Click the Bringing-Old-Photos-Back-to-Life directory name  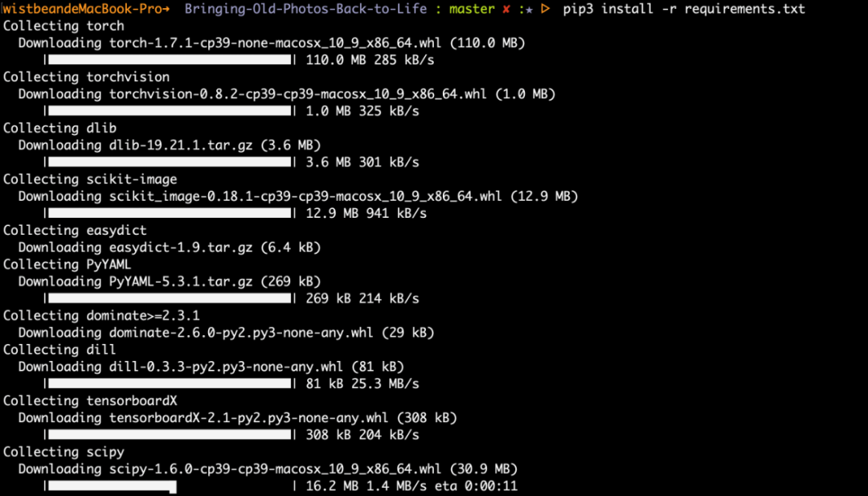(305, 9)
